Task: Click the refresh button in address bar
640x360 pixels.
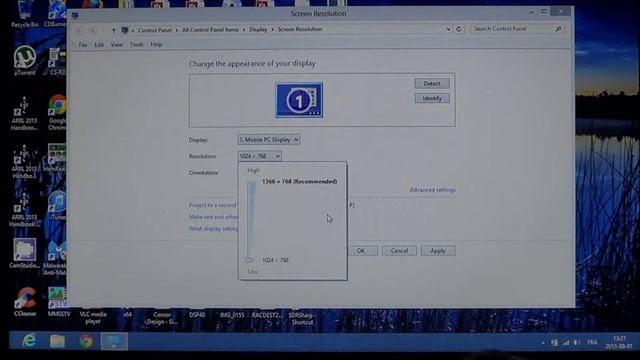Action: tap(459, 29)
